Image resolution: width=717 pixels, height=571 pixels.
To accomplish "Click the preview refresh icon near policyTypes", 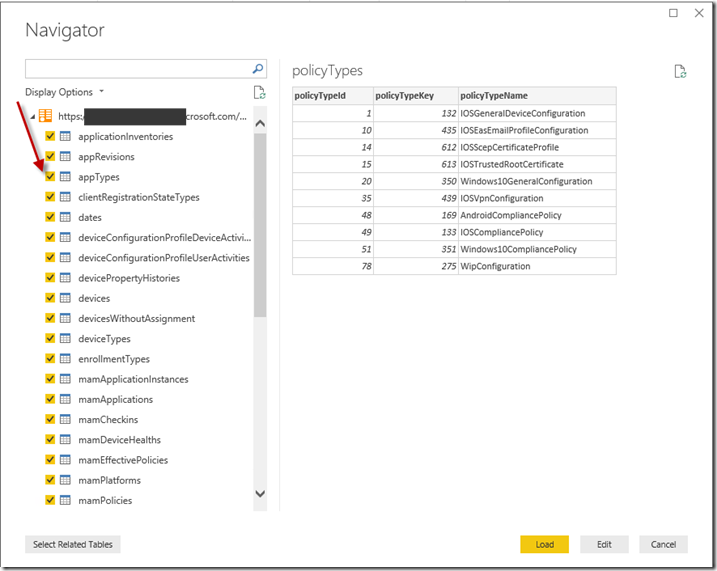I will [680, 71].
